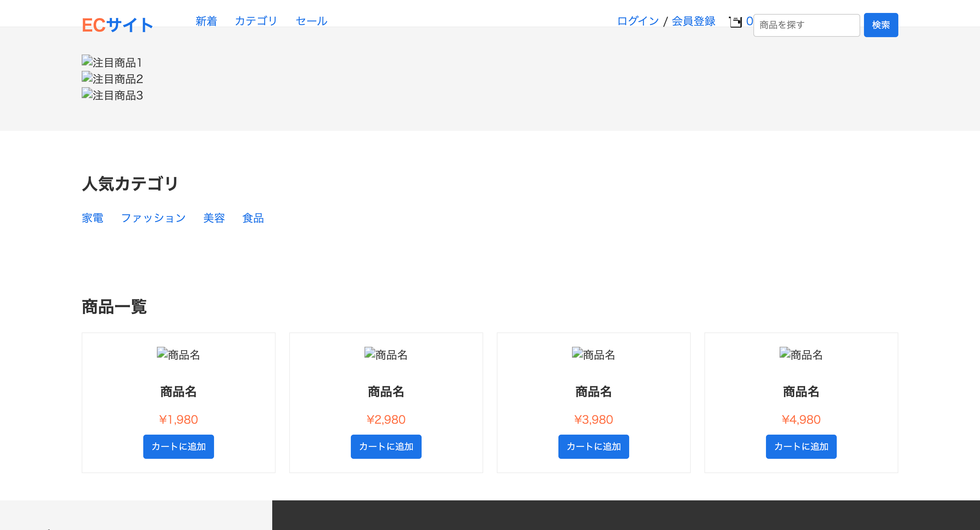Open the 新着 navigation menu
The height and width of the screenshot is (530, 980).
tap(207, 21)
